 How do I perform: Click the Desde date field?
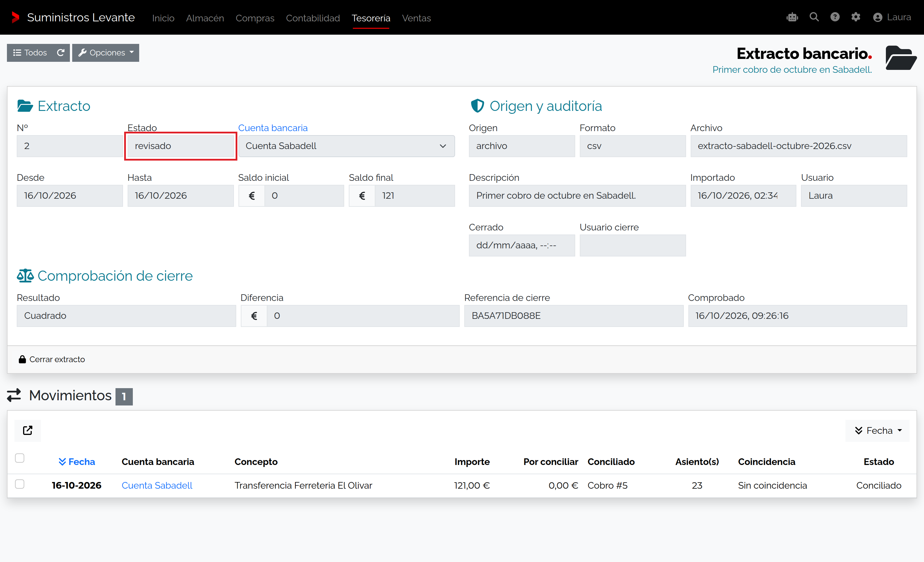pyautogui.click(x=70, y=196)
